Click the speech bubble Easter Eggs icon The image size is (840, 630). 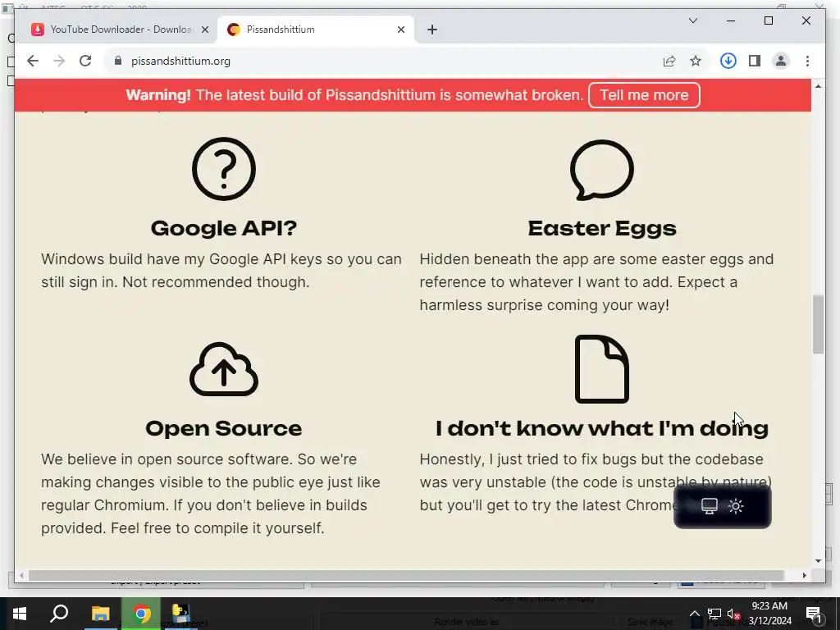602,171
